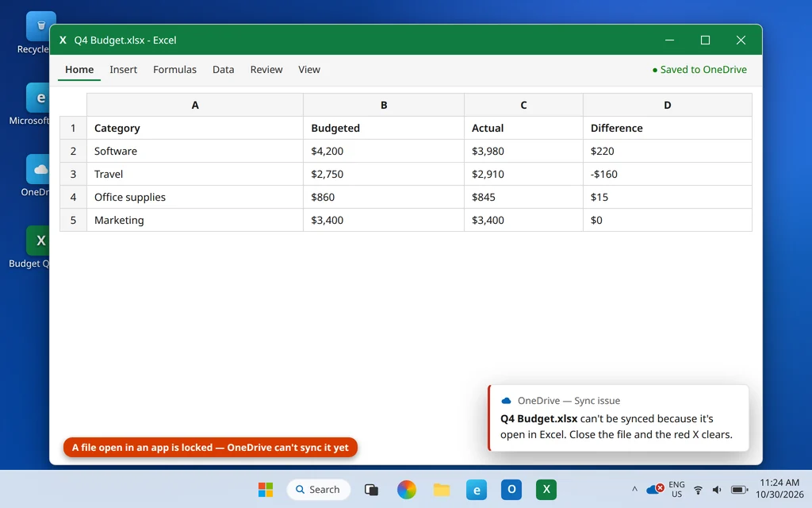Open the OneDrive Sync issue notification

[619, 418]
